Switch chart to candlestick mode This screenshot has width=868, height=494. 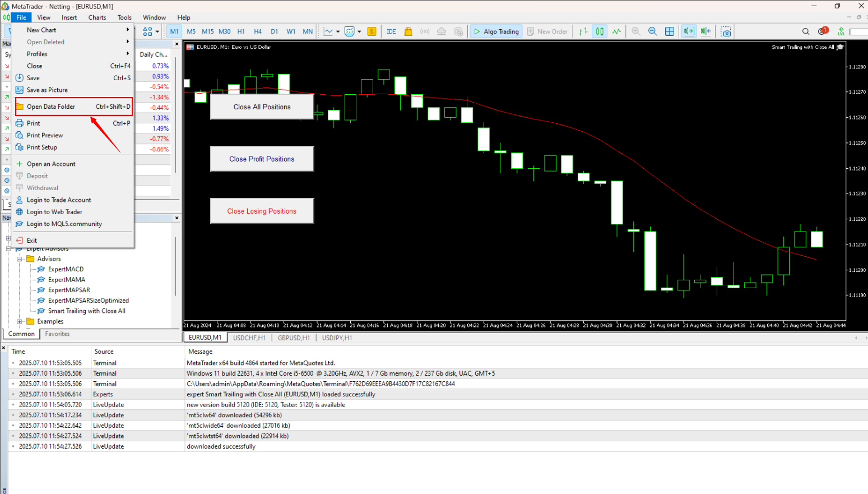(x=600, y=31)
